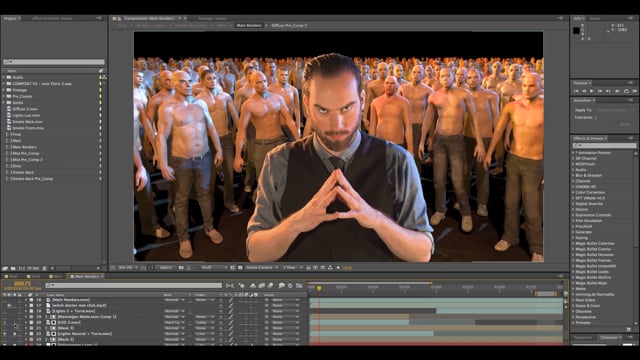Mute audio in the Preview panel

coord(617,91)
